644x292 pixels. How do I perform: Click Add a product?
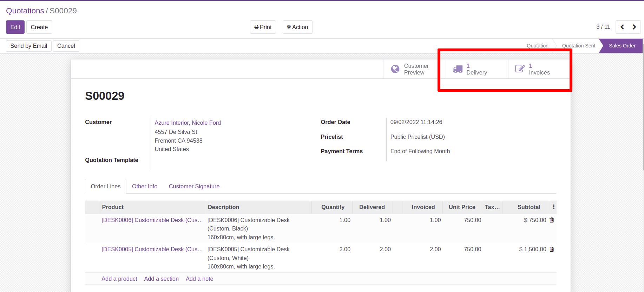coord(119,279)
